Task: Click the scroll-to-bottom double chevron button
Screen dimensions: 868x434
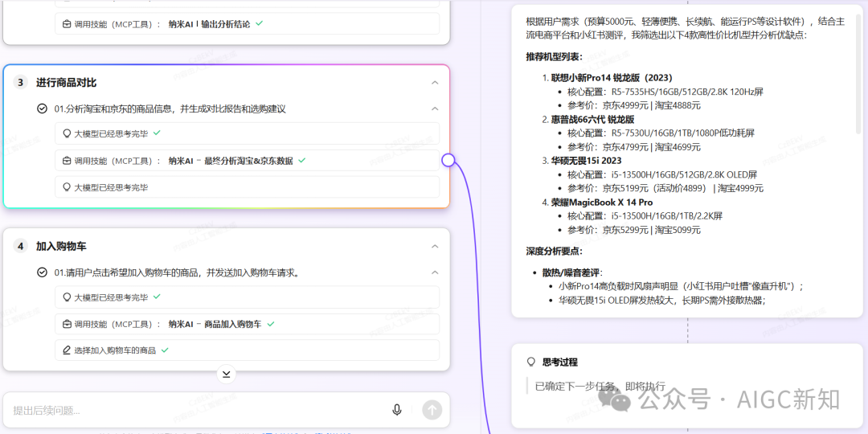Action: click(226, 375)
